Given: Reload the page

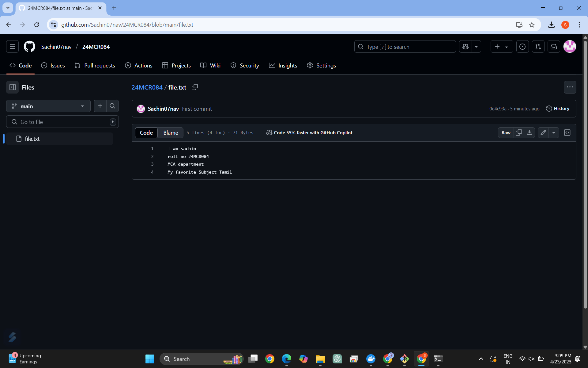Looking at the screenshot, I should click(x=37, y=25).
